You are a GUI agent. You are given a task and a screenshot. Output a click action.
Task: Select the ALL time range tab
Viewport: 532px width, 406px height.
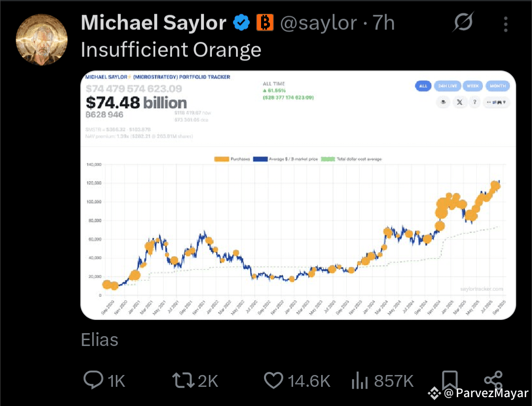pyautogui.click(x=423, y=86)
